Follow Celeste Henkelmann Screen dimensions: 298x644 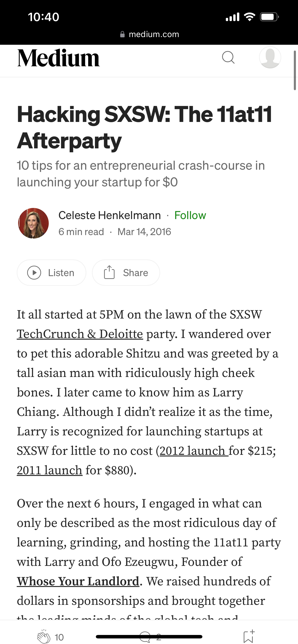point(190,215)
